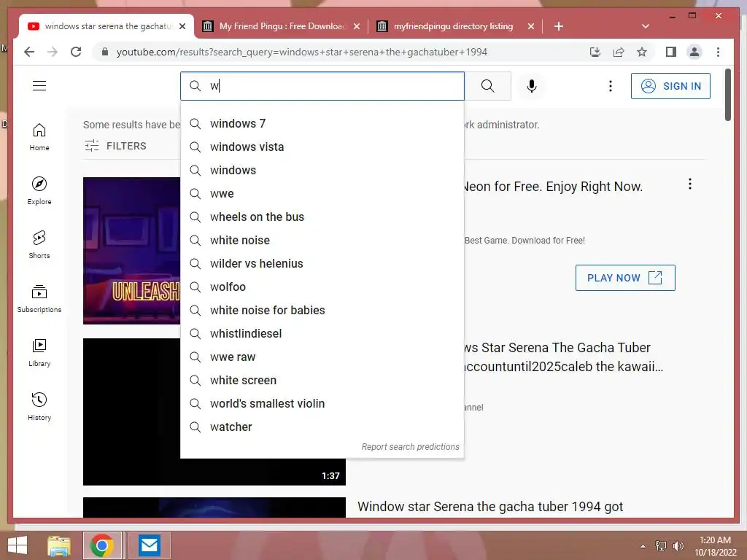Image resolution: width=747 pixels, height=560 pixels.
Task: Start voice search with the microphone icon
Action: click(x=532, y=86)
